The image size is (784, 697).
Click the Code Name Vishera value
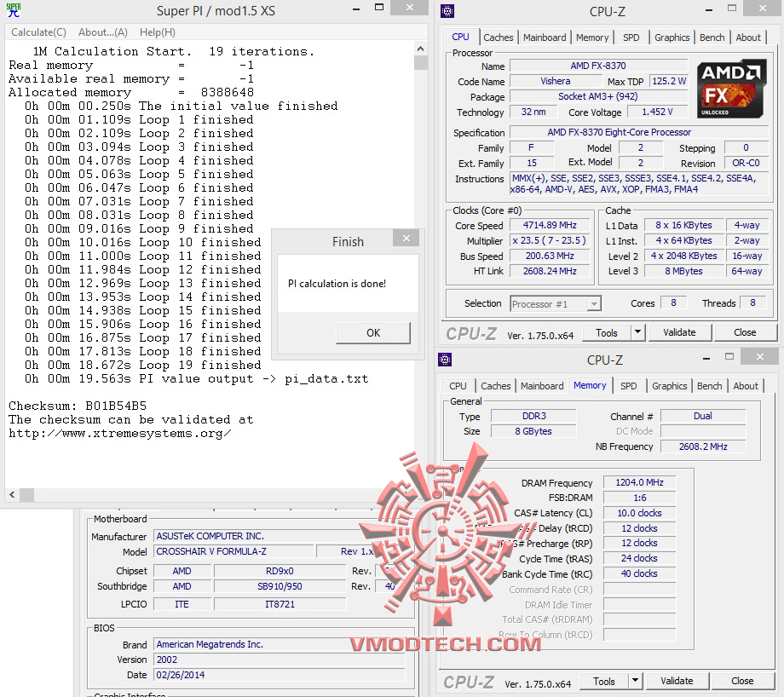[x=555, y=81]
